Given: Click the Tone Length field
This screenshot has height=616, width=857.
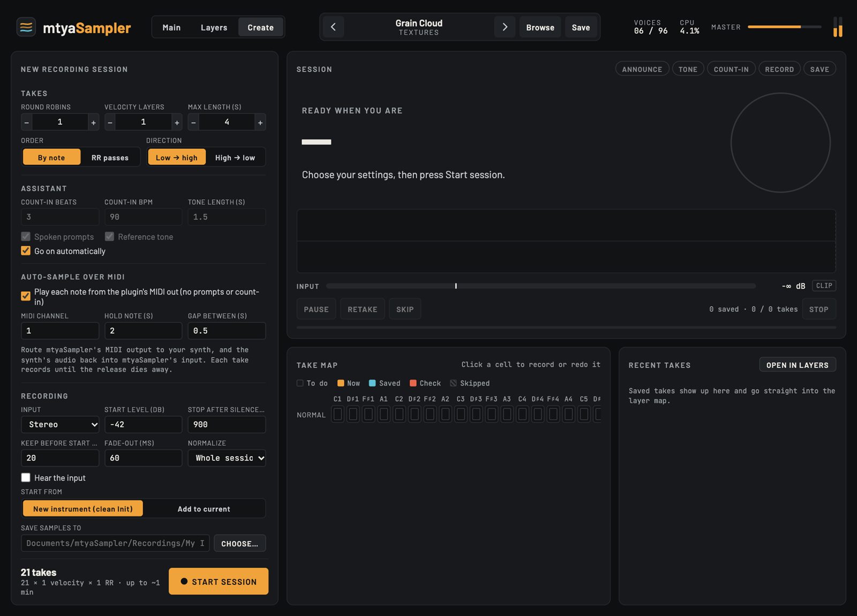Looking at the screenshot, I should click(227, 217).
